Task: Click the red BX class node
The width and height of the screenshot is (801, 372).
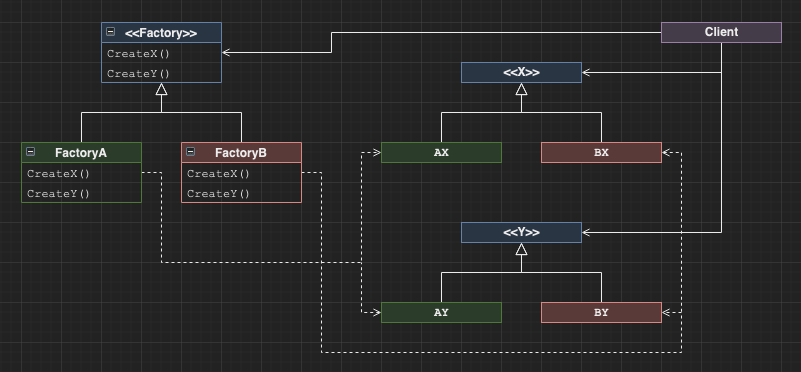Action: point(601,152)
